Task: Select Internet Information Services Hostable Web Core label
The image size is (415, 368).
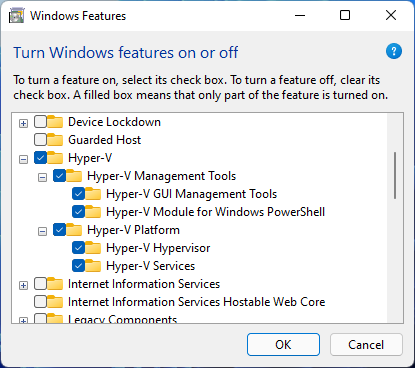Action: (197, 302)
